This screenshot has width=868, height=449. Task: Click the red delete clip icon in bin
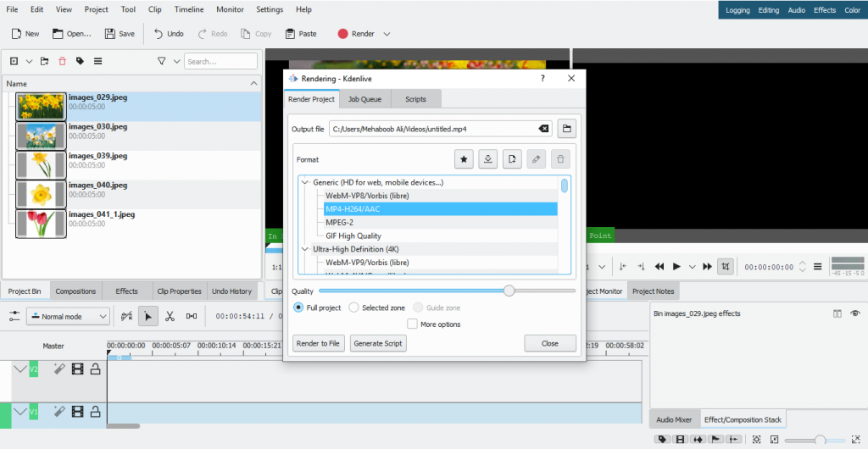[x=62, y=61]
